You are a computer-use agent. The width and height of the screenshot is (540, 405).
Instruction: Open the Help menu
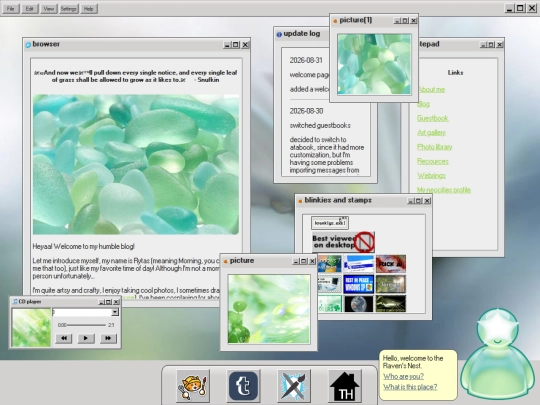pyautogui.click(x=89, y=9)
